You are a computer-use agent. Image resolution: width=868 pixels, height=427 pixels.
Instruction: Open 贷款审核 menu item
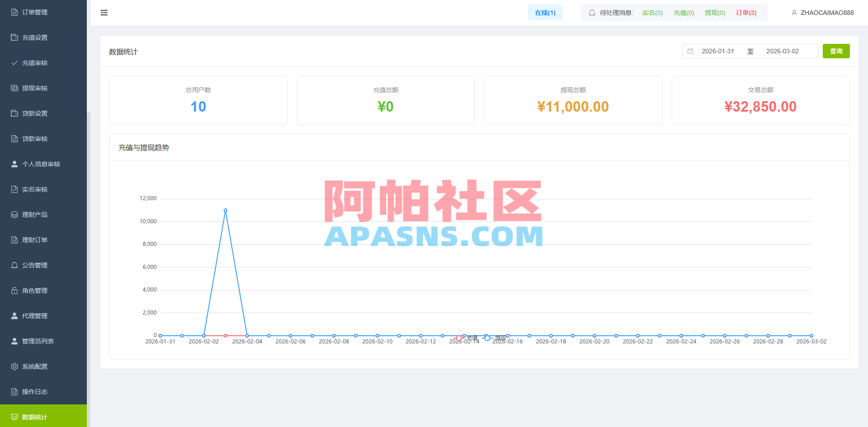[x=43, y=139]
